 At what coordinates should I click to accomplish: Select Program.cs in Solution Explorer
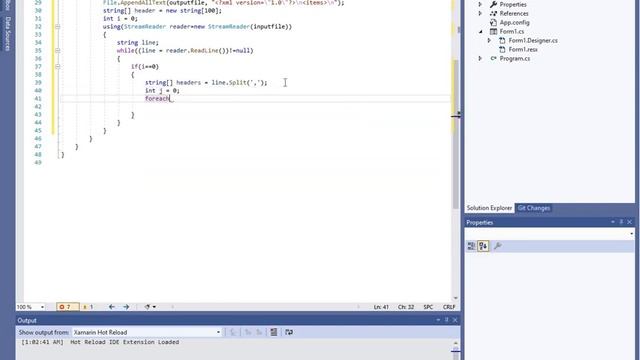coord(515,58)
